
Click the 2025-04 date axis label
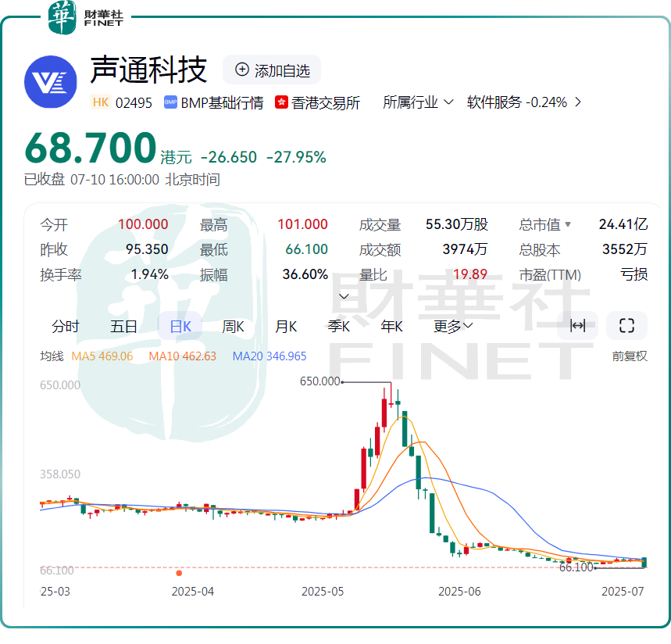pos(193,592)
